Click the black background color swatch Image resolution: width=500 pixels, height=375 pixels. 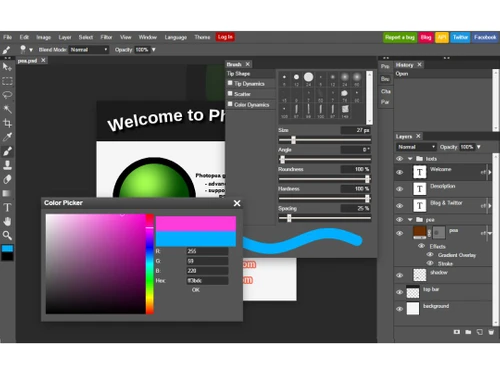coord(7,256)
